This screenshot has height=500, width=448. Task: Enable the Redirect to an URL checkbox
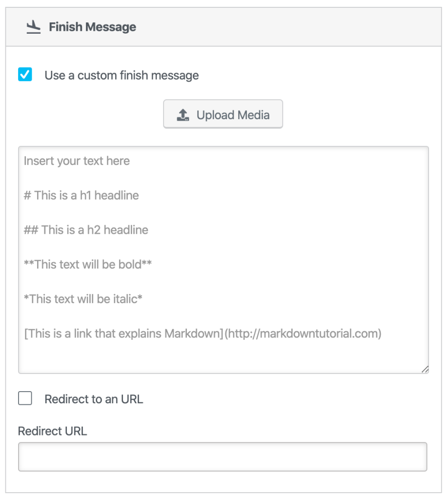[x=25, y=398]
